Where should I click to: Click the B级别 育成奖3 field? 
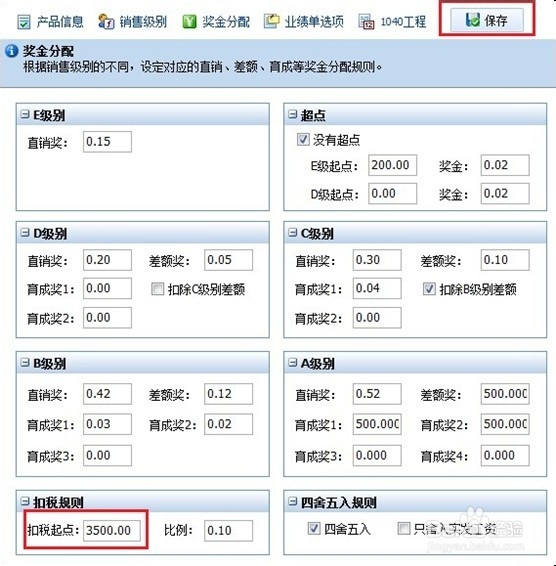107,456
